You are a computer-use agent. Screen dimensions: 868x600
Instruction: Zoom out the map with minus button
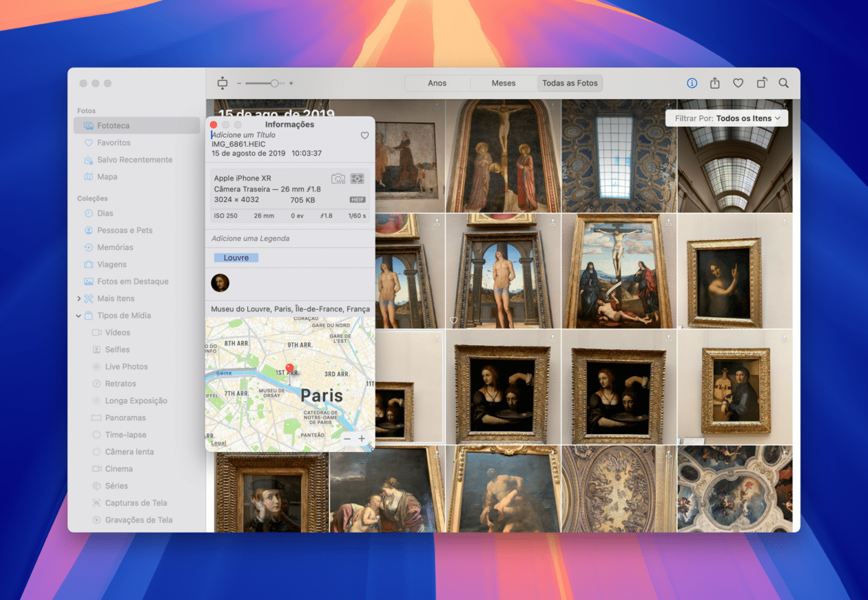pyautogui.click(x=347, y=439)
